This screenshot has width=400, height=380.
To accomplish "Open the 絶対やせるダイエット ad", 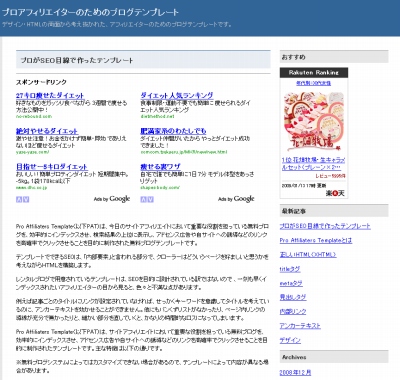I will point(47,131).
